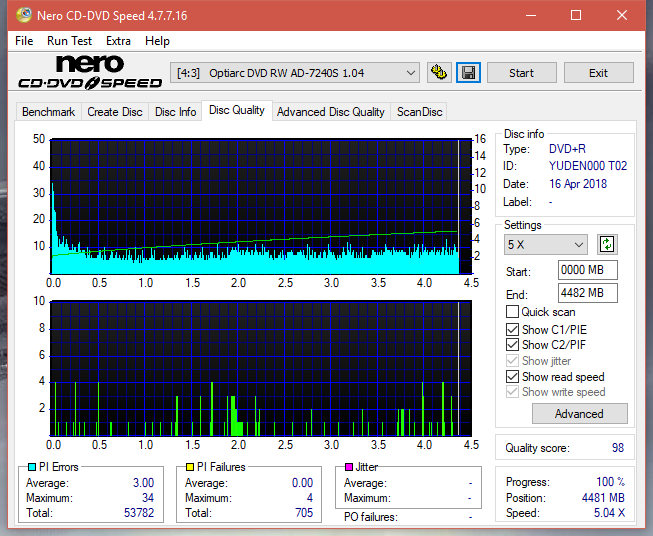Click the drive options icon

439,73
